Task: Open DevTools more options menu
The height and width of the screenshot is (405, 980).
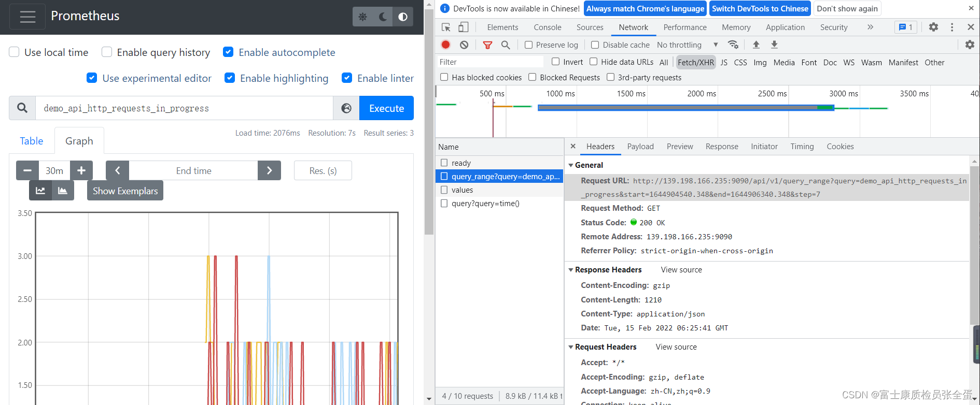Action: tap(952, 27)
